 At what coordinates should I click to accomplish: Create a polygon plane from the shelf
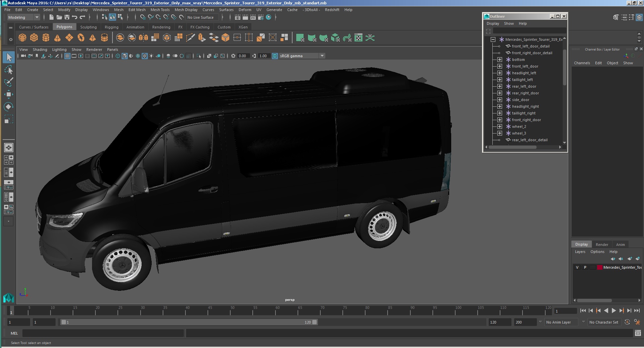click(69, 38)
